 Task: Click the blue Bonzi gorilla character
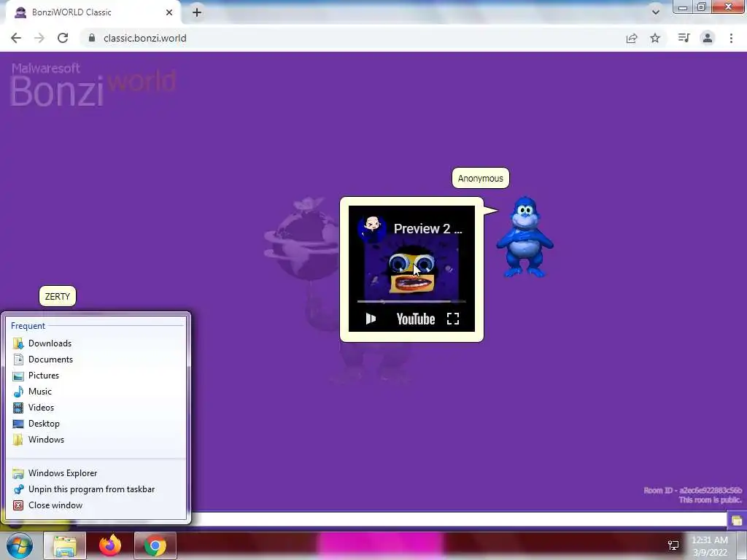[525, 237]
